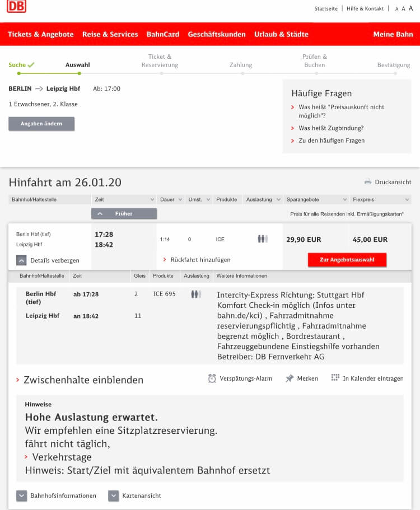Click the DB logo icon
The width and height of the screenshot is (420, 510).
pyautogui.click(x=16, y=7)
